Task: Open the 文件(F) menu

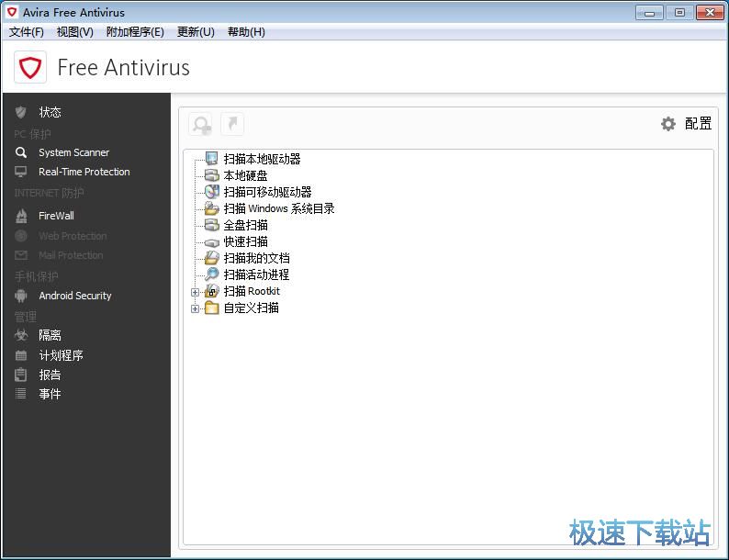Action: pos(27,31)
